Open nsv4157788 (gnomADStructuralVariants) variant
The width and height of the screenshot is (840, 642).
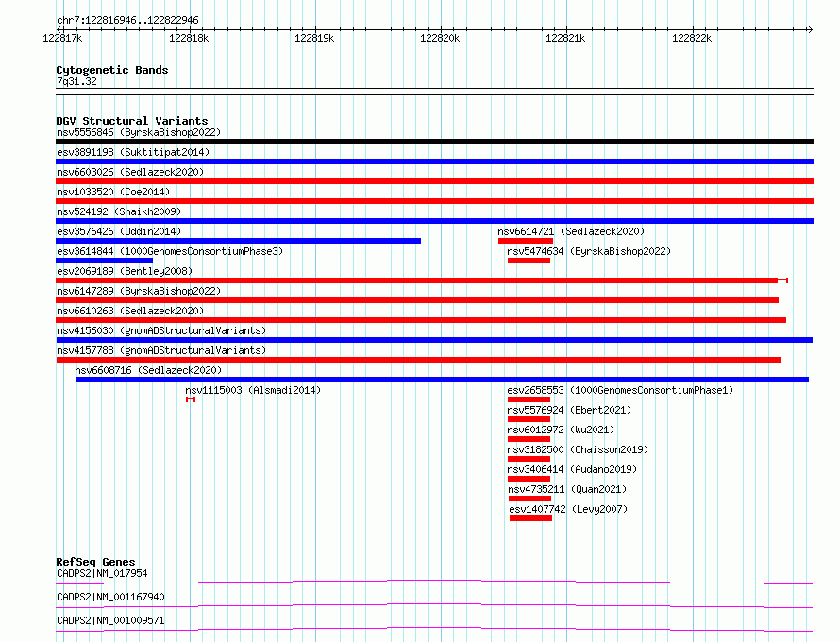click(161, 350)
